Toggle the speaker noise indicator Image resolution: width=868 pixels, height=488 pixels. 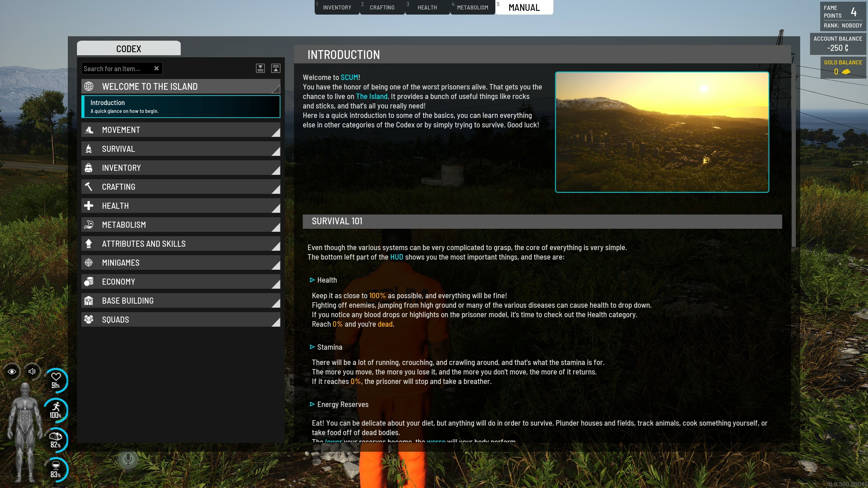click(32, 372)
